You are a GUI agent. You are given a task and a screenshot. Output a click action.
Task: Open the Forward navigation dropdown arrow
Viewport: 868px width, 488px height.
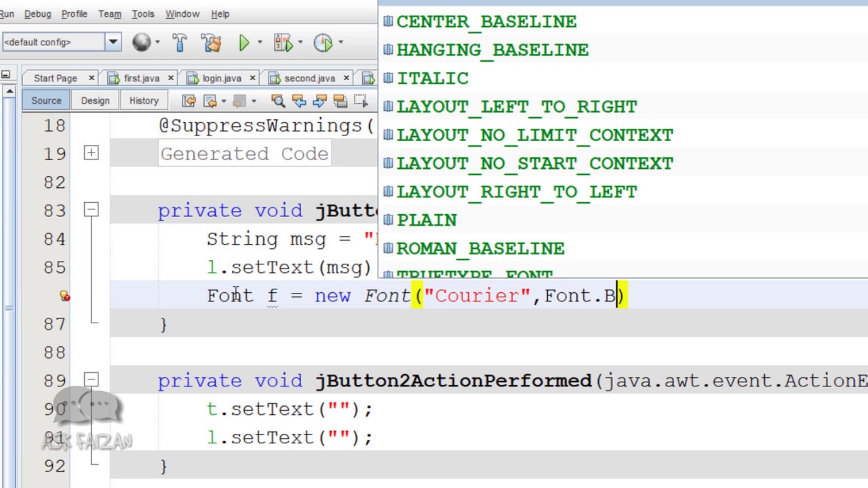[254, 101]
